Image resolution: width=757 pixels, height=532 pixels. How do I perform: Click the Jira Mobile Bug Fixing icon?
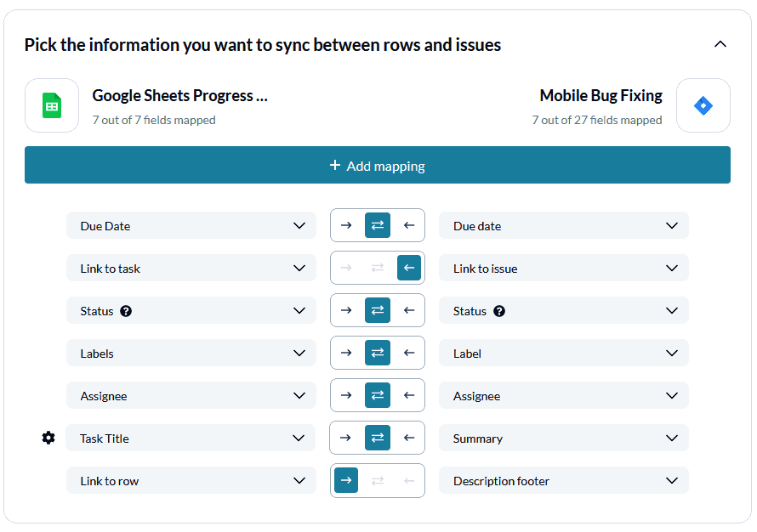pyautogui.click(x=703, y=106)
